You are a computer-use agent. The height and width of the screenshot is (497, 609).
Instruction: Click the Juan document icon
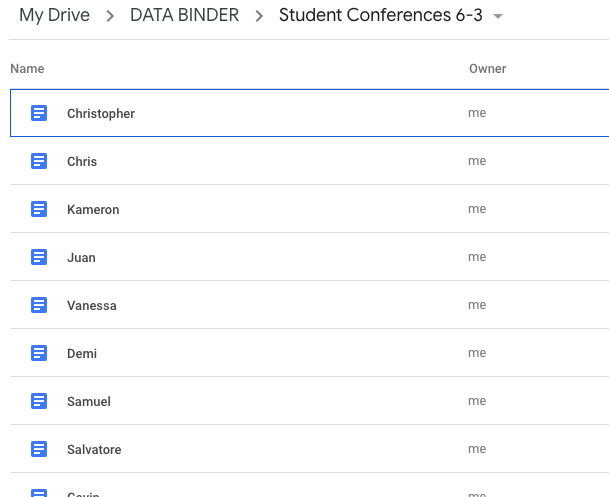pyautogui.click(x=39, y=257)
